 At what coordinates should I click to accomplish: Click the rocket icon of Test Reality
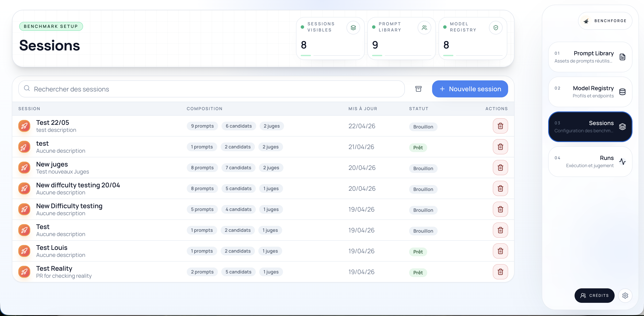coord(24,272)
